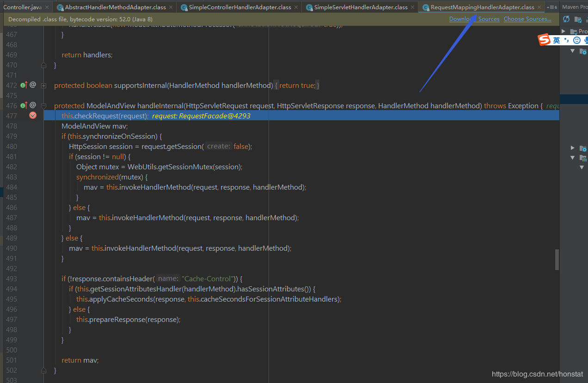Click the 'create:' parameter hint on line 480
The width and height of the screenshot is (588, 383).
219,146
